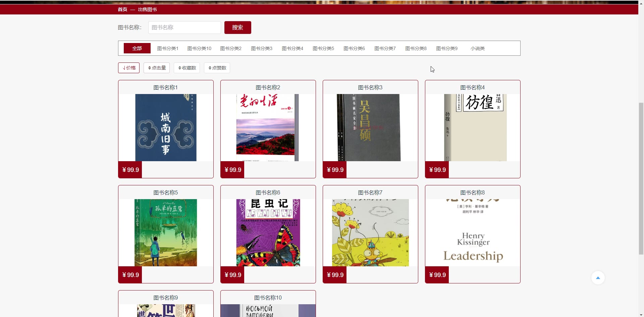Select the 图书分类3 category tab
The width and height of the screenshot is (644, 317).
(x=262, y=48)
